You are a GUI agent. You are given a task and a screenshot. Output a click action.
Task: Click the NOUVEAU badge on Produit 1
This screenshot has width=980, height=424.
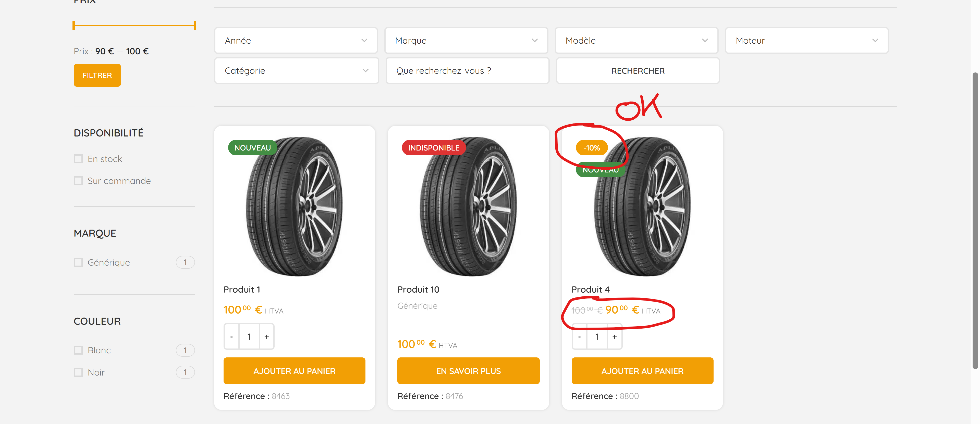point(253,147)
